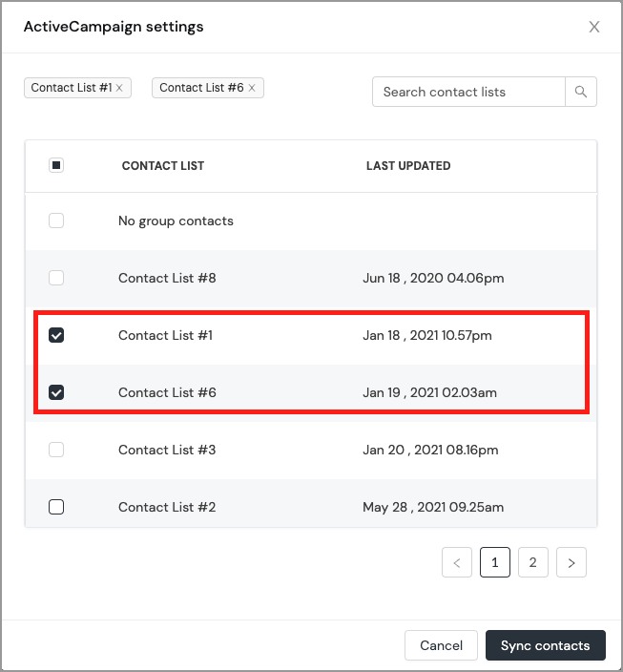The image size is (623, 672).
Task: Uncheck the Contact List #1 checkbox
Action: click(x=56, y=335)
